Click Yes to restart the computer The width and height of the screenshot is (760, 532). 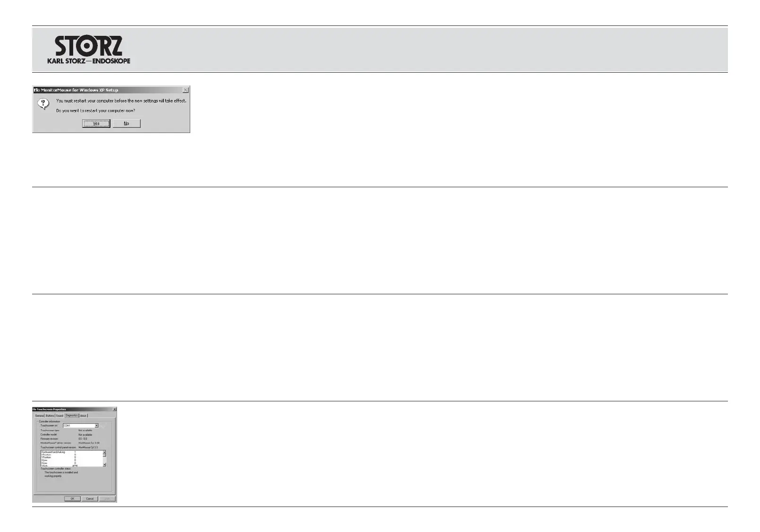pyautogui.click(x=96, y=124)
